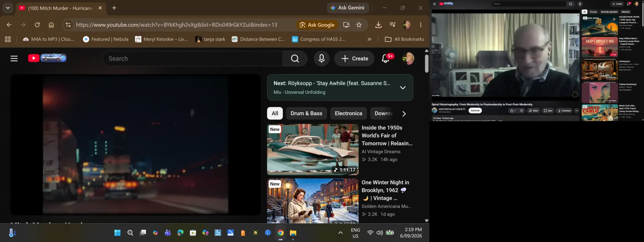
Task: Open Inside the 1950s World's Fair thumbnail
Action: click(313, 150)
